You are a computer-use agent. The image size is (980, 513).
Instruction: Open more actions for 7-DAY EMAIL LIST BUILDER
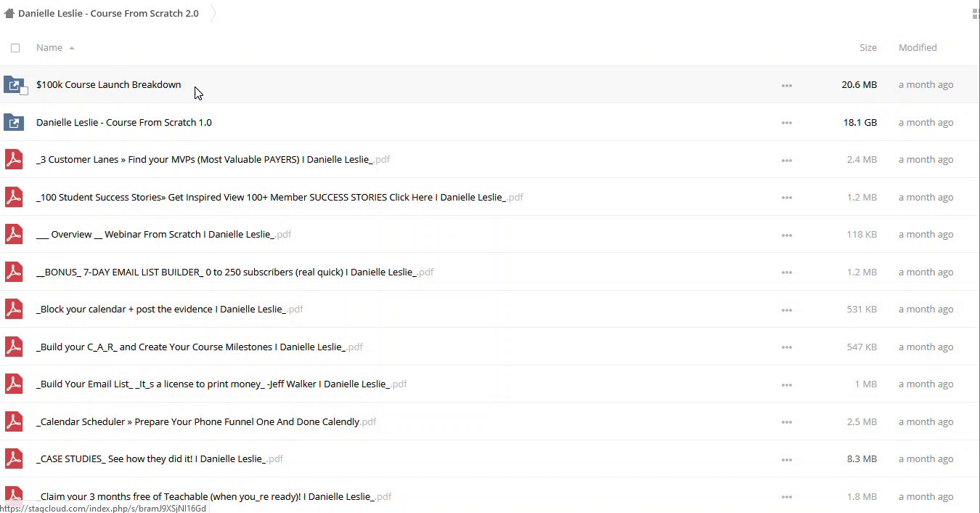787,272
